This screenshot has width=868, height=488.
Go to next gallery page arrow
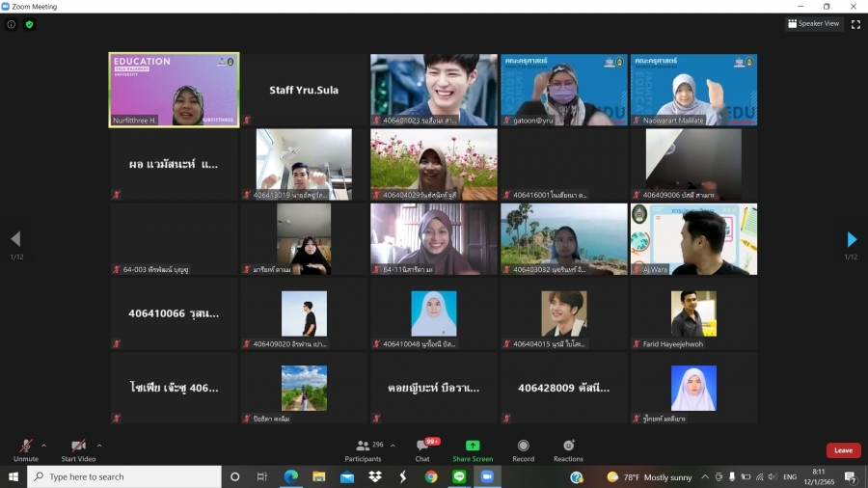(x=852, y=239)
